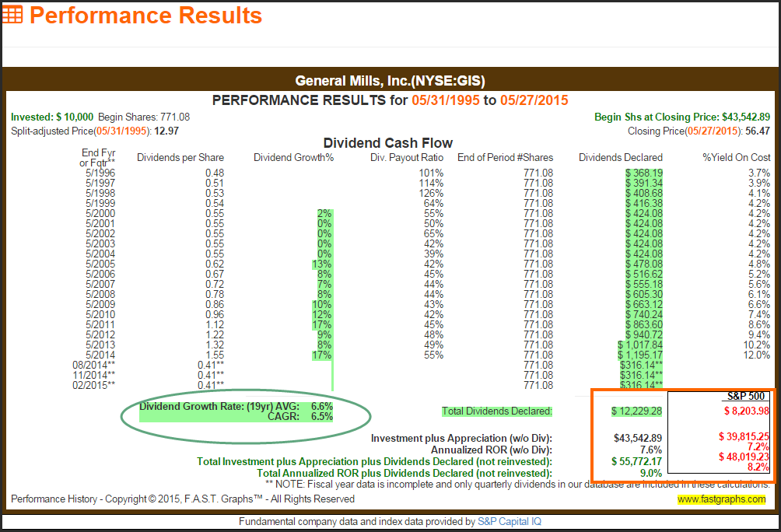This screenshot has height=532, width=781.
Task: Select the end date 05/27/2015
Action: 534,100
